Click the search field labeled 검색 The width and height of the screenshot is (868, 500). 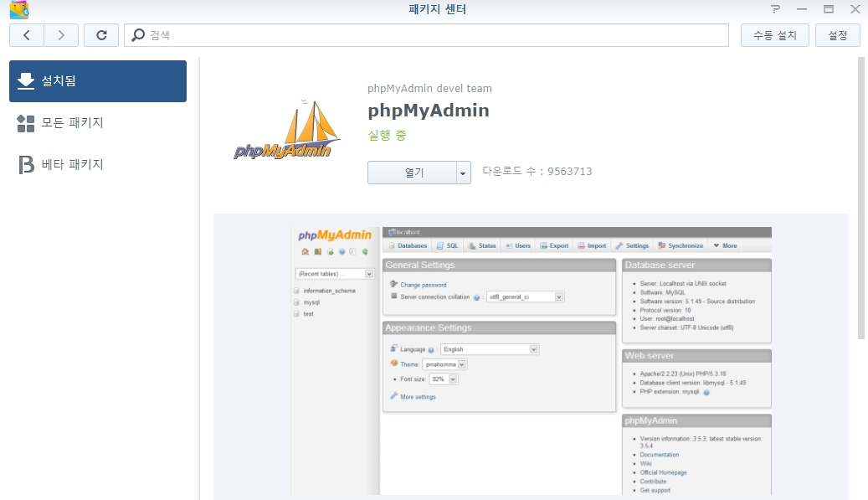click(x=426, y=35)
